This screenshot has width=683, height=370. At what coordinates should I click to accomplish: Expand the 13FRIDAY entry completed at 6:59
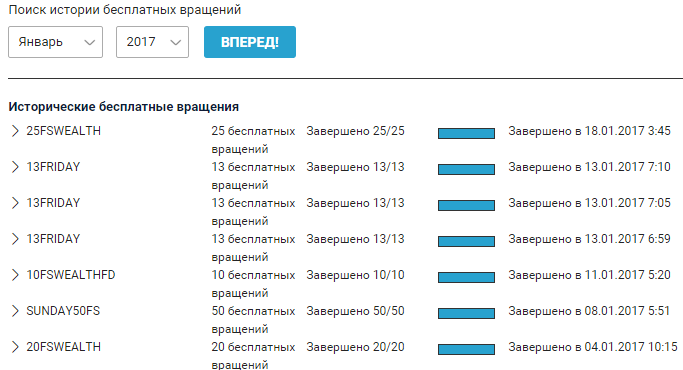[x=15, y=239]
